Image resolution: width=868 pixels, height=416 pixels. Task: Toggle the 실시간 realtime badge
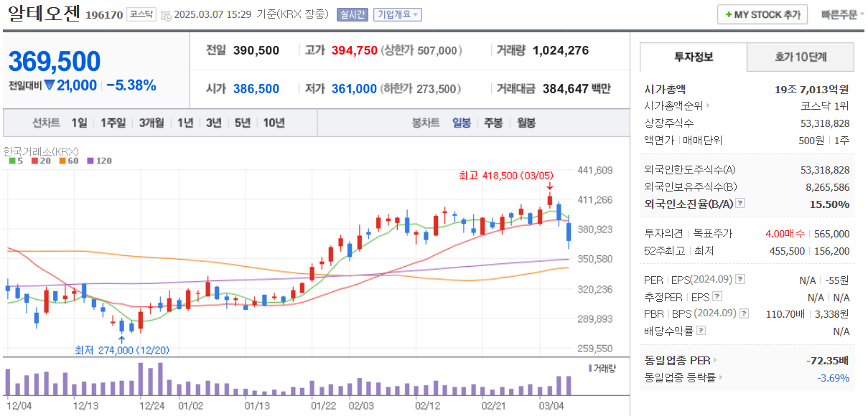pyautogui.click(x=351, y=15)
